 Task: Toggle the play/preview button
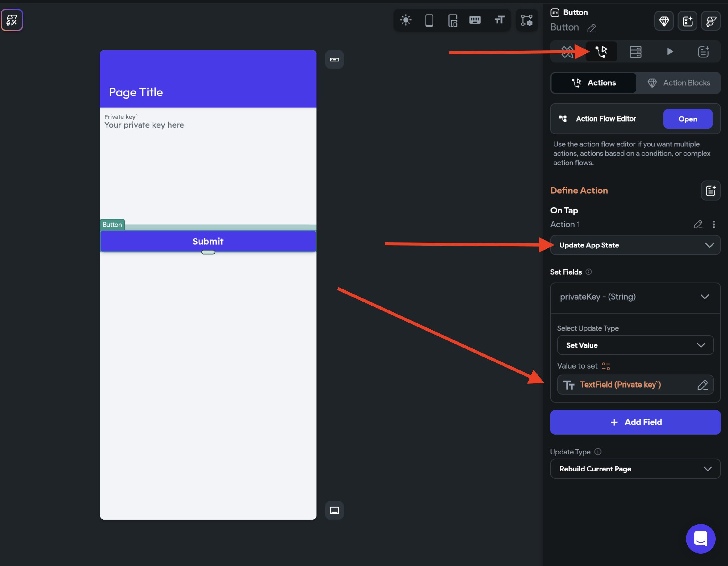tap(669, 52)
